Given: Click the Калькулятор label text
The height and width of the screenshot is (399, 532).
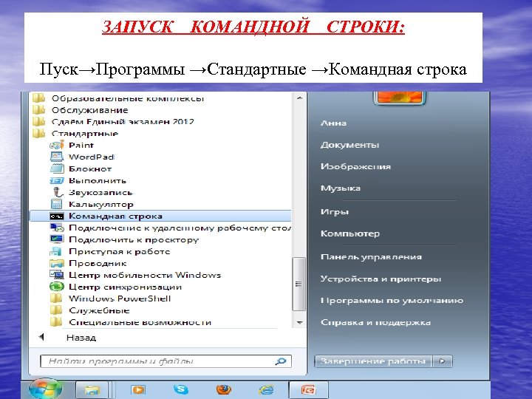Looking at the screenshot, I should coord(100,204).
